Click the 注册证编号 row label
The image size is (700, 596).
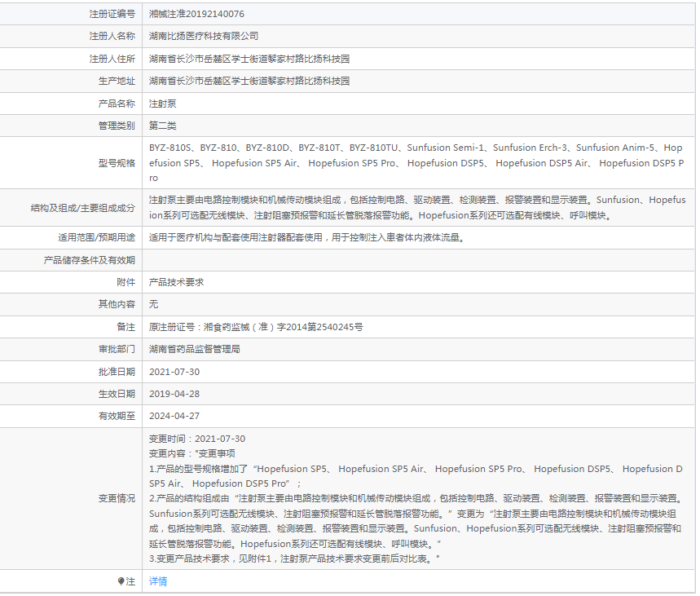click(x=112, y=15)
